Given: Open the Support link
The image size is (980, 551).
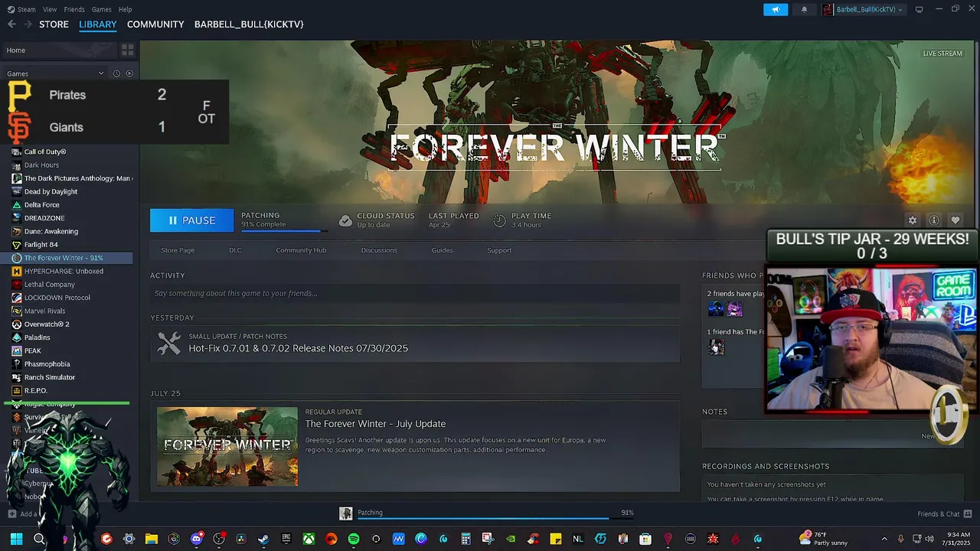Looking at the screenshot, I should (499, 250).
